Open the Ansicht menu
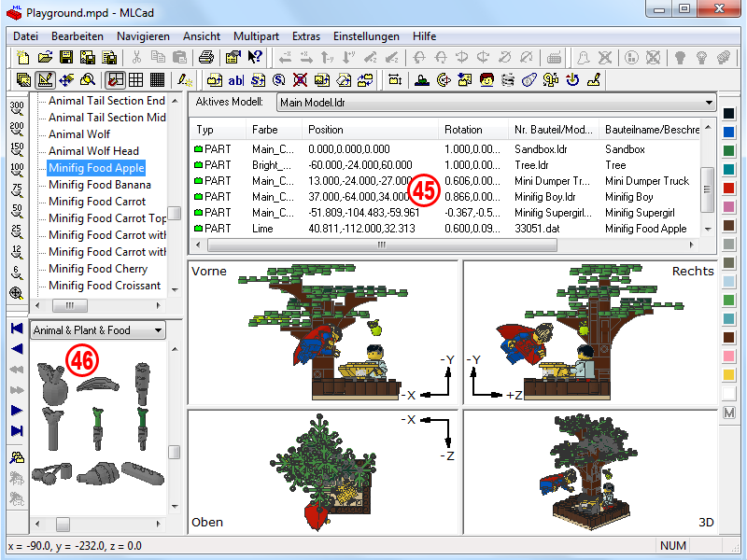Image resolution: width=747 pixels, height=560 pixels. [x=202, y=36]
